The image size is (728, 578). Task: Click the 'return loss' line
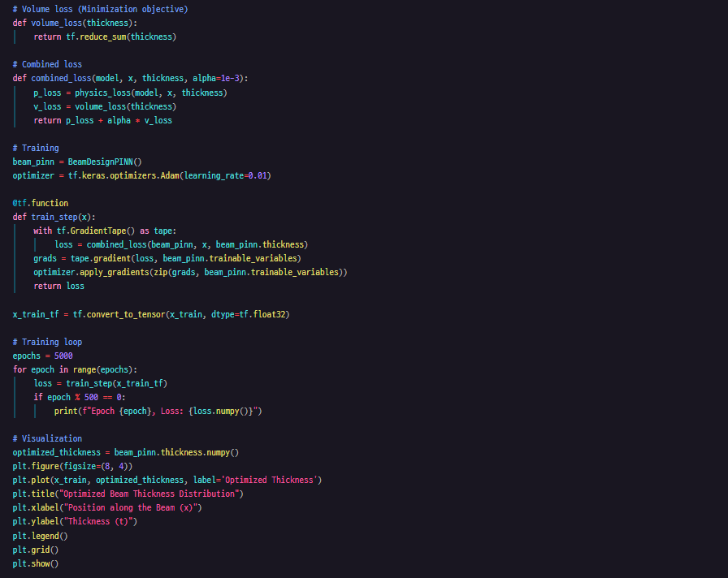click(x=59, y=287)
